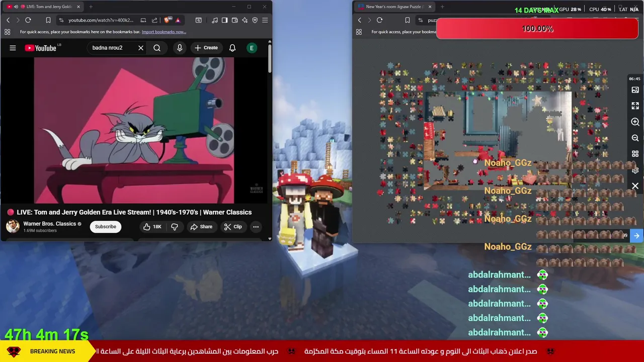Open Brave Rewards triangle icon
The height and width of the screenshot is (362, 644).
pyautogui.click(x=178, y=20)
